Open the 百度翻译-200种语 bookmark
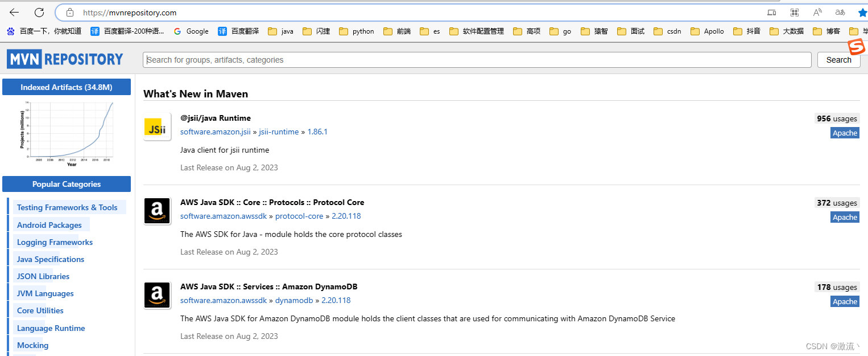The image size is (868, 356). [x=127, y=31]
